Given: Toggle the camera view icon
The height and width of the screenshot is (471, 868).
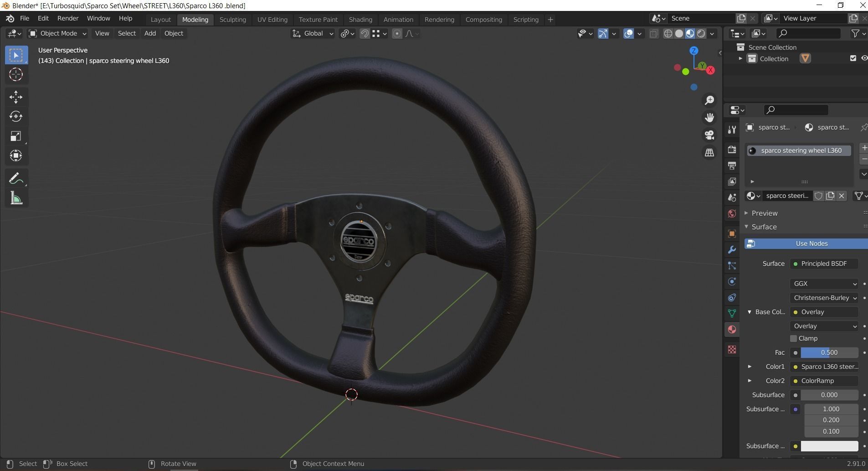Looking at the screenshot, I should pos(709,135).
